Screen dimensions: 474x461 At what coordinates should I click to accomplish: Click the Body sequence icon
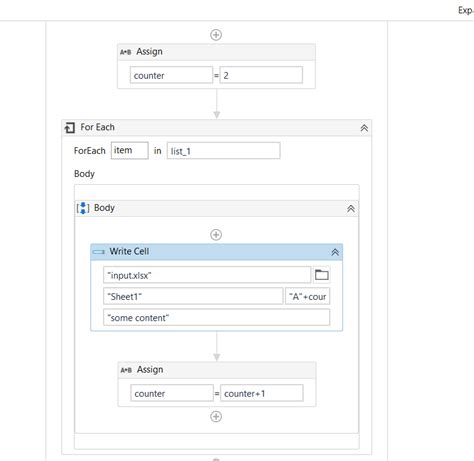[x=83, y=208]
